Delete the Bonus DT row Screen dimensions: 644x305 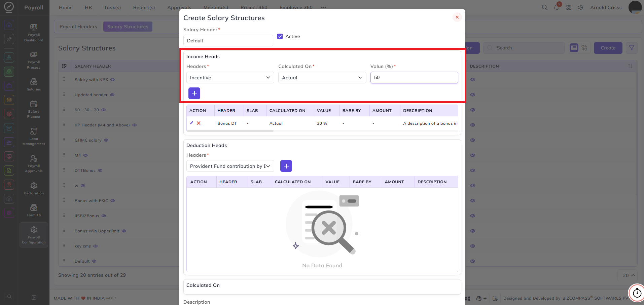[x=199, y=123]
